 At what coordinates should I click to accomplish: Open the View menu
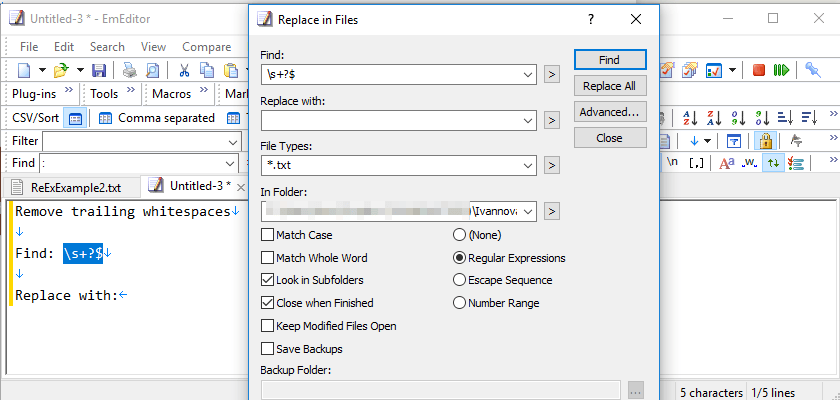tap(153, 47)
